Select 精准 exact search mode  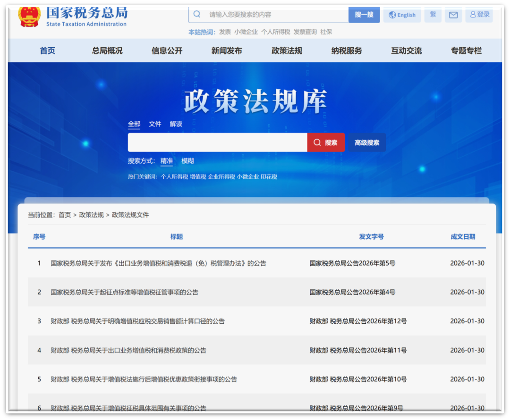tap(166, 161)
